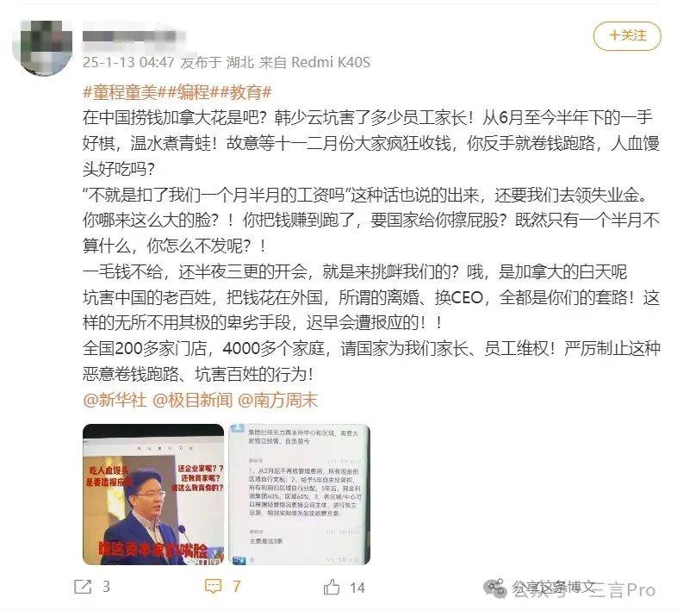The image size is (677, 616).
Task: Open the @极目新闻 mention
Action: tap(193, 400)
